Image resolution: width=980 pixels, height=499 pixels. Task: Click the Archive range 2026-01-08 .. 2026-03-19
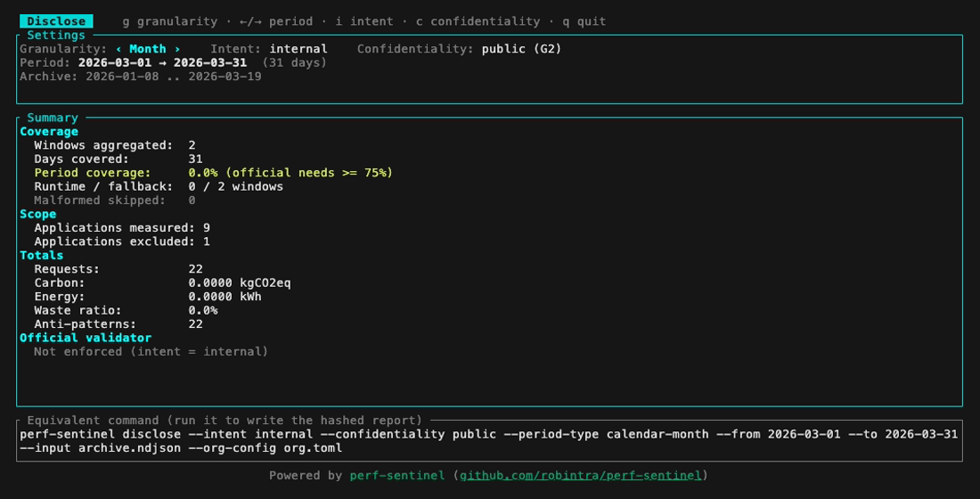174,77
